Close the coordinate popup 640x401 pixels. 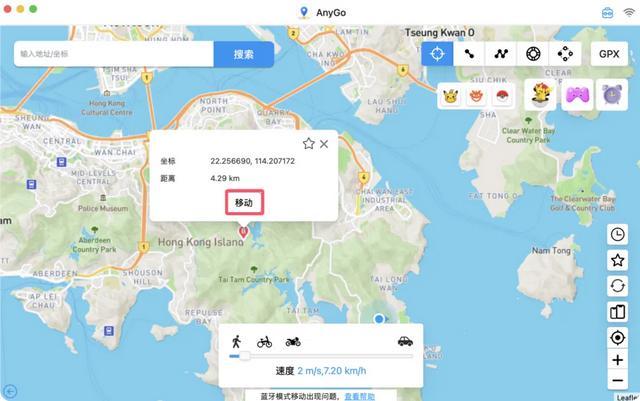pyautogui.click(x=324, y=144)
